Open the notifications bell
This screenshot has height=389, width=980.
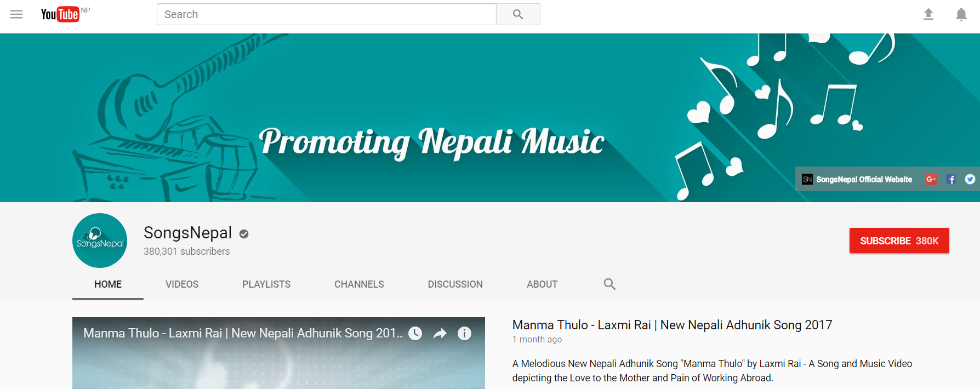961,14
